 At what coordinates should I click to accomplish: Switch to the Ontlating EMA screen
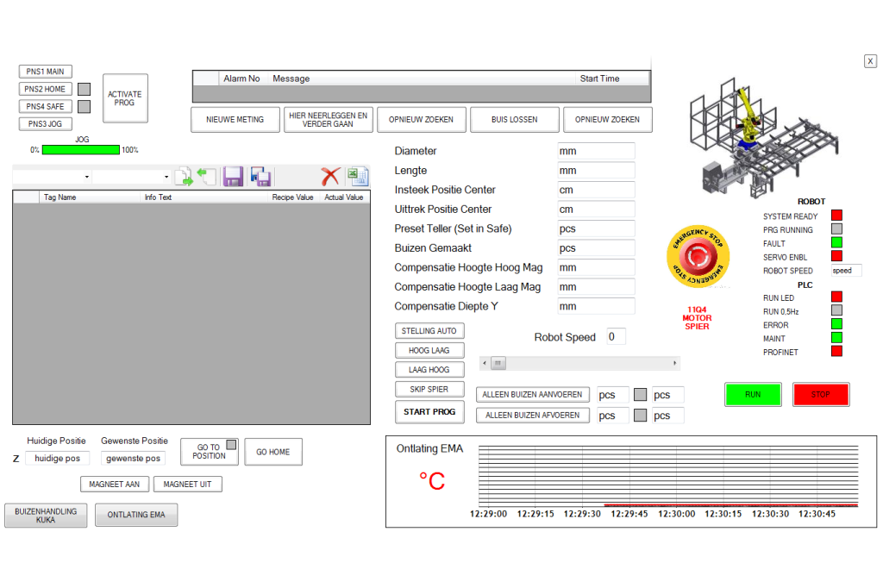tap(136, 516)
